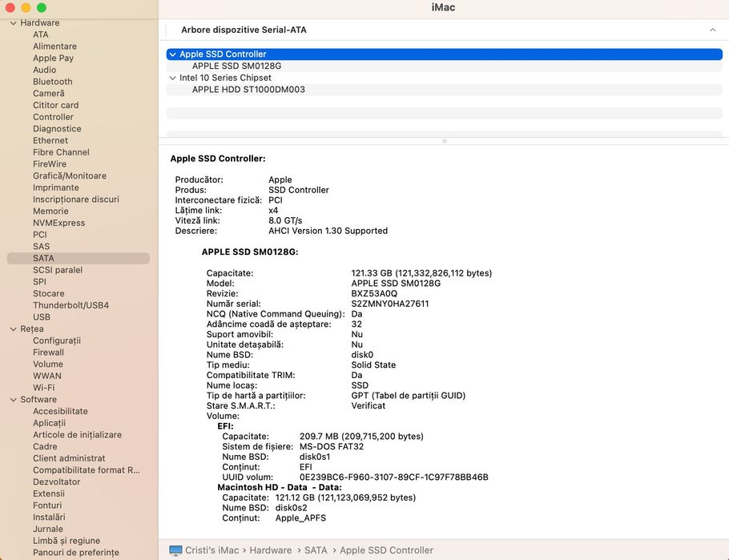
Task: Click Hardware in bottom path bar
Action: click(271, 550)
